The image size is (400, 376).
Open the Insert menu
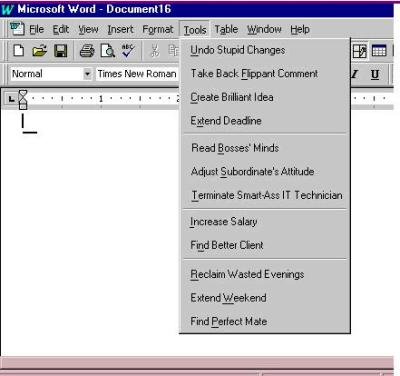120,29
